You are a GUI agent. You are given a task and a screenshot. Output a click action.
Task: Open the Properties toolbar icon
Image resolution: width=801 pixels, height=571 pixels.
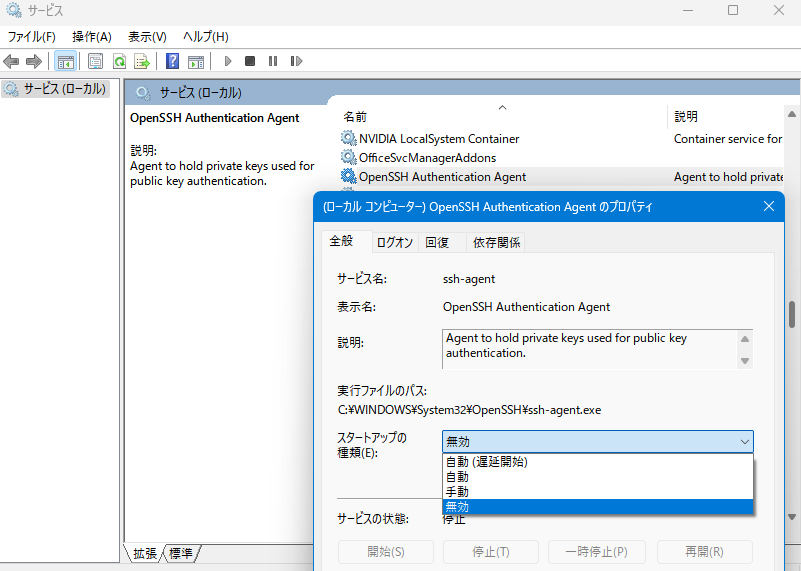96,61
